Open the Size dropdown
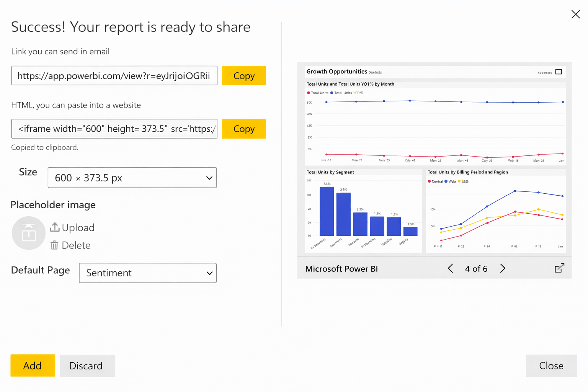This screenshot has height=392, width=588. tap(132, 178)
